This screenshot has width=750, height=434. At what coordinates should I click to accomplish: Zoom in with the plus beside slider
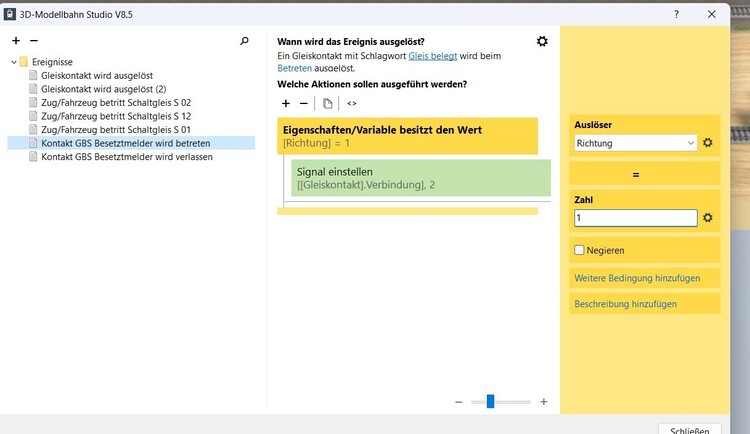543,402
